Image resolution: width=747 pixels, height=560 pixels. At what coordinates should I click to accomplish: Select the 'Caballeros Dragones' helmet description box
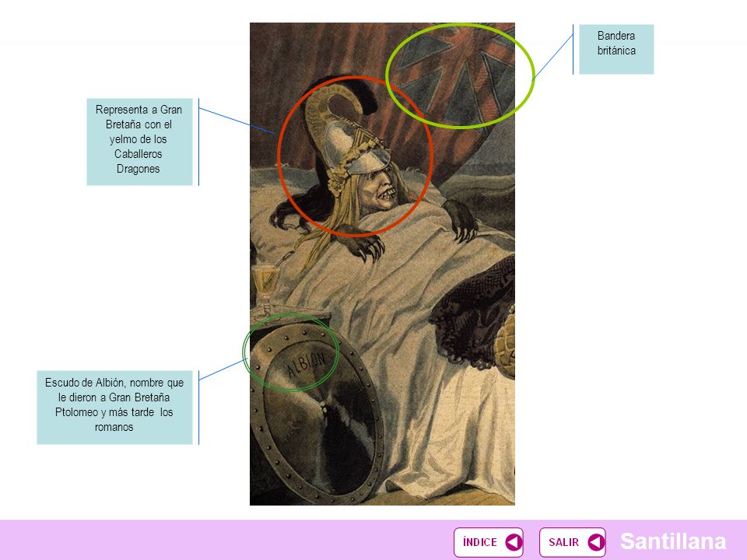click(x=139, y=142)
